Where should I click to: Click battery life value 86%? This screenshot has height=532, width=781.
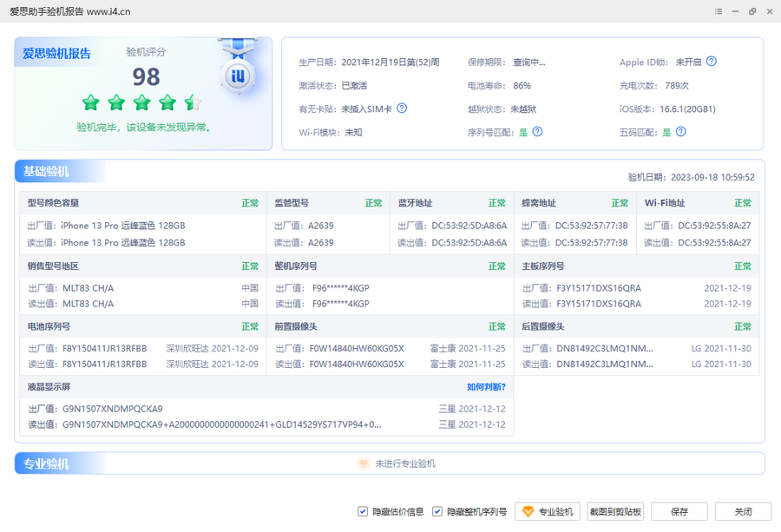(522, 86)
